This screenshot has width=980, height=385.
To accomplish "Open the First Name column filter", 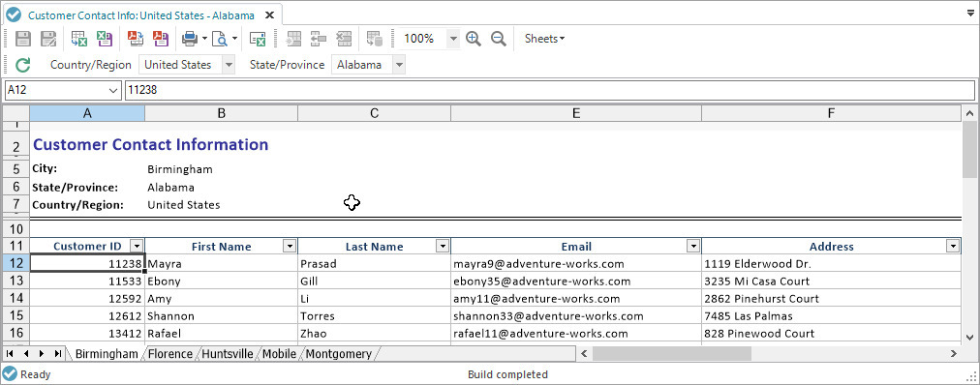I will (290, 246).
